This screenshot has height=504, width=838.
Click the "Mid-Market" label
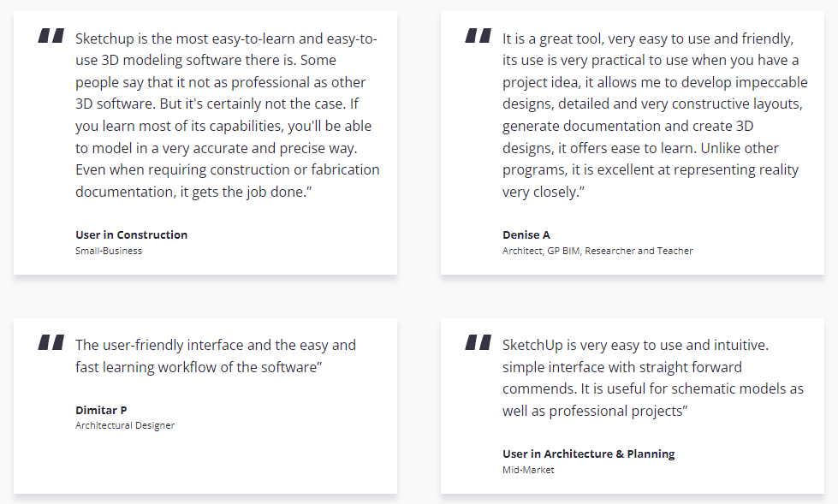pyautogui.click(x=528, y=470)
